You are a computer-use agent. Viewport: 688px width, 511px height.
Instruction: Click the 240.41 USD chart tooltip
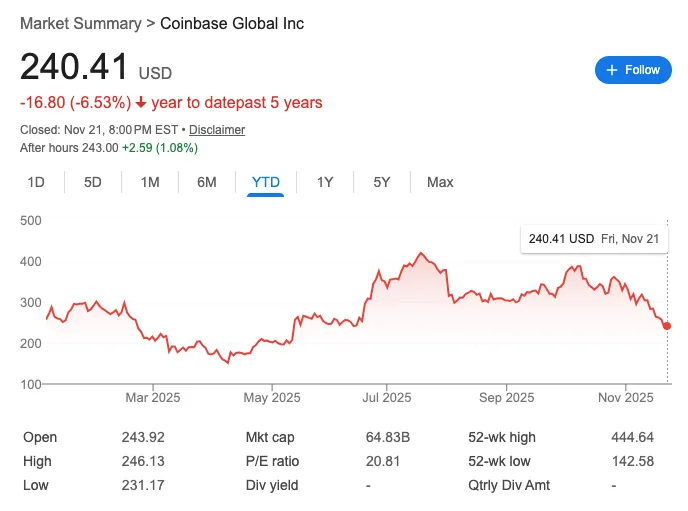(594, 239)
